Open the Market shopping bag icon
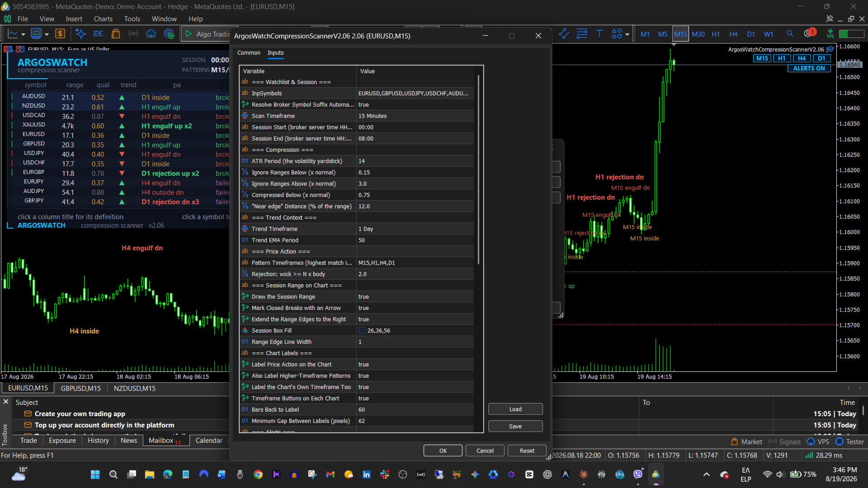 [x=116, y=34]
